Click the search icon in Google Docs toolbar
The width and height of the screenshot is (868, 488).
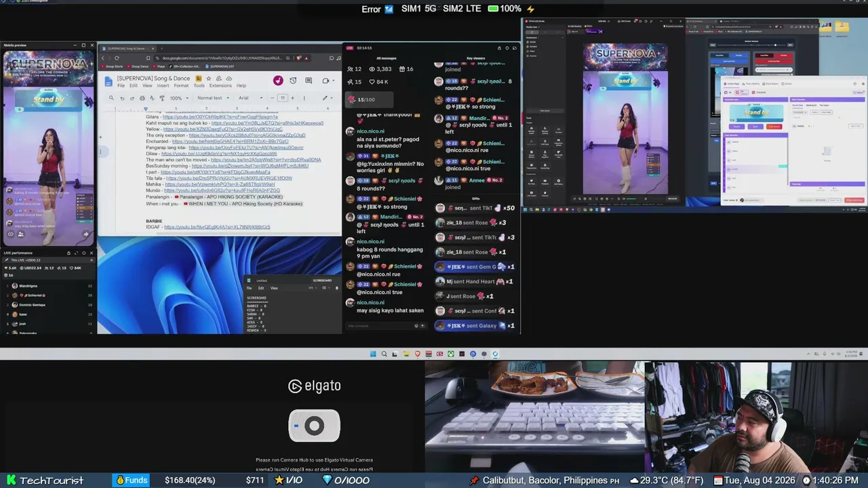click(x=111, y=98)
